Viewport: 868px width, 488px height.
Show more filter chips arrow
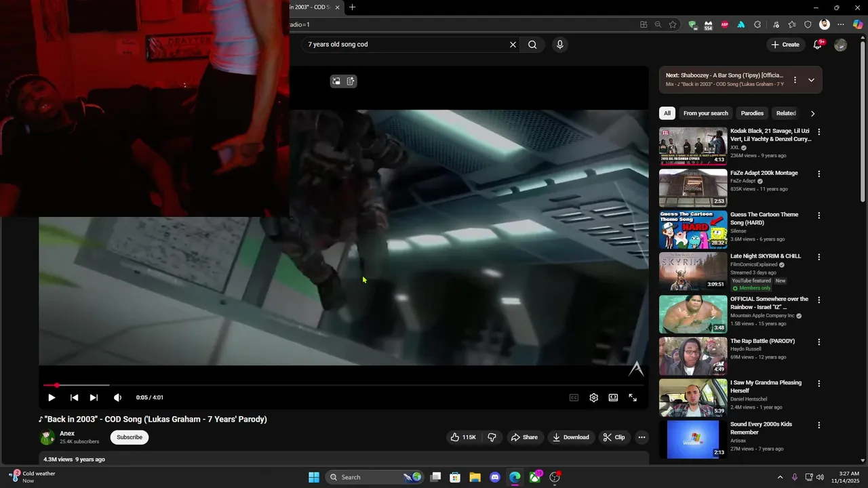click(812, 113)
